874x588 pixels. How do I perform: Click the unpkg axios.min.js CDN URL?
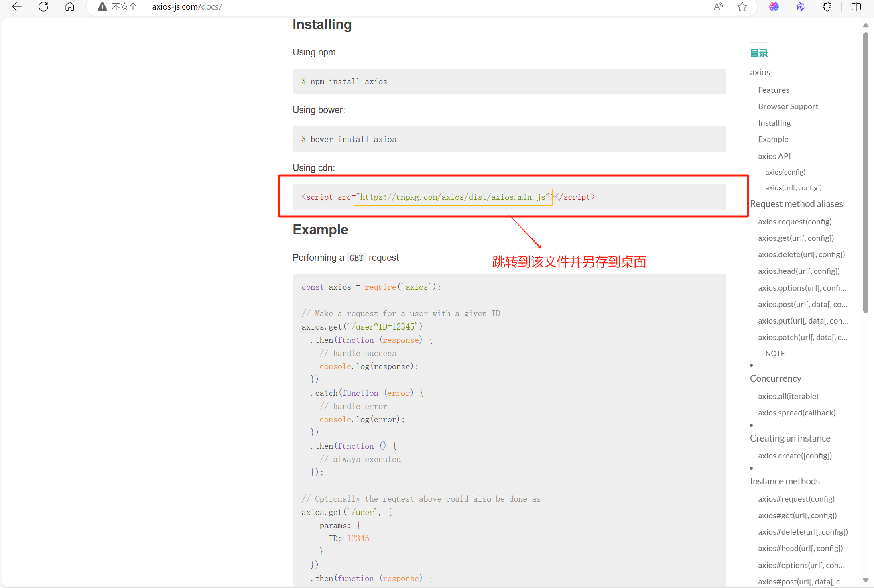click(453, 197)
